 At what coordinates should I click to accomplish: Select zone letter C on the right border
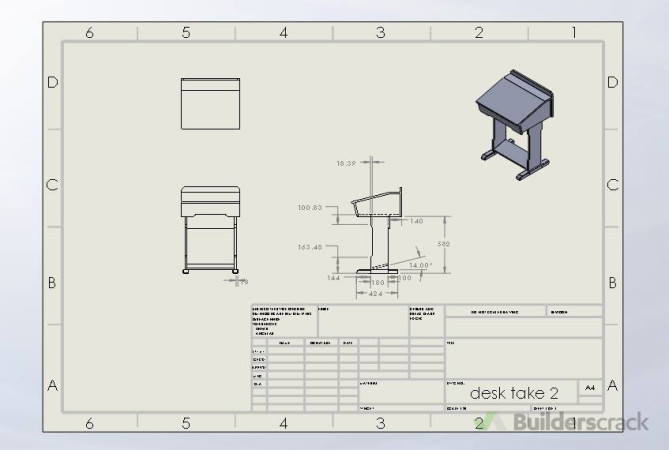click(x=612, y=185)
